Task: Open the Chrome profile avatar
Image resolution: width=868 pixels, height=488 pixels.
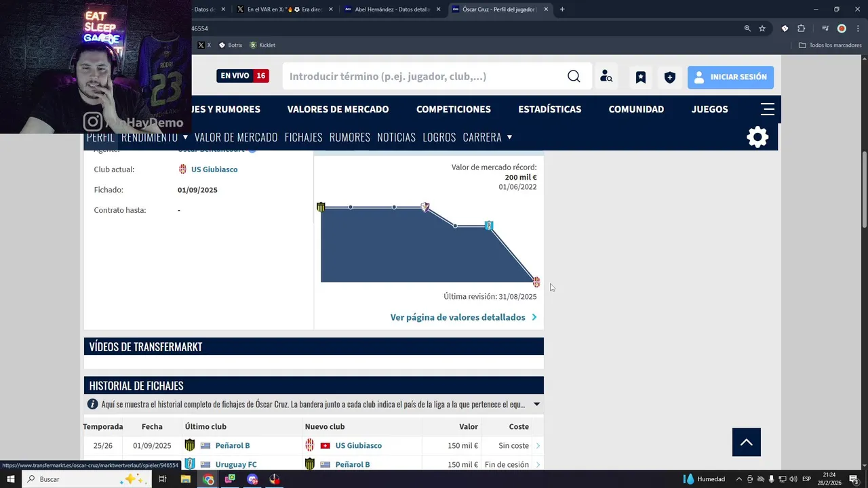Action: pos(842,28)
